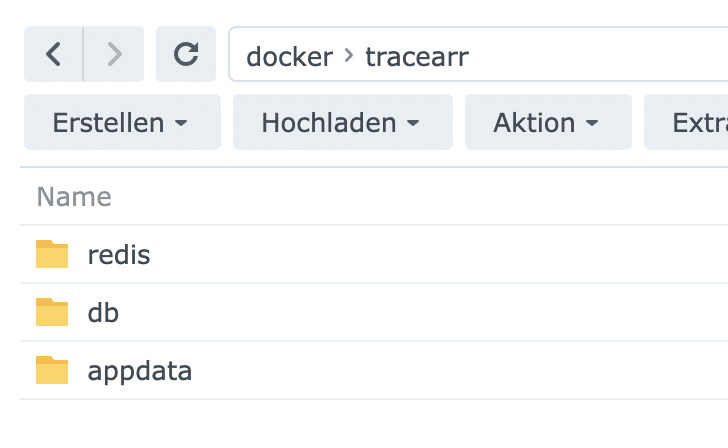Click the small arrow next to Erstellen
This screenshot has width=728, height=448.
(181, 124)
